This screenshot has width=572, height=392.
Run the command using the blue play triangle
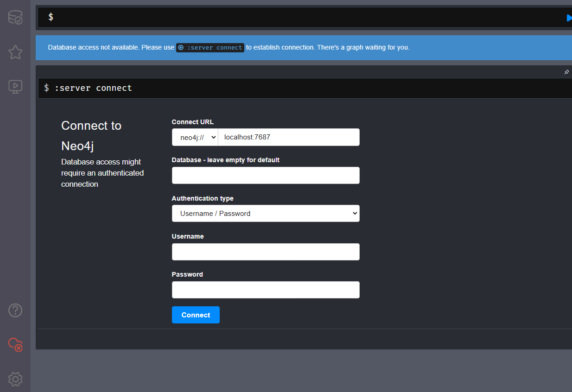point(569,17)
